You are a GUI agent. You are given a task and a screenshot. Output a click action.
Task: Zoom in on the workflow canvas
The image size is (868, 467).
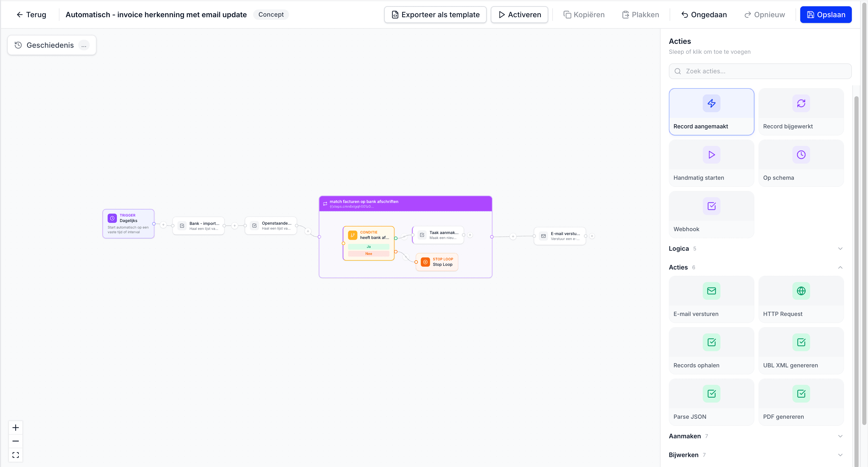click(x=15, y=427)
